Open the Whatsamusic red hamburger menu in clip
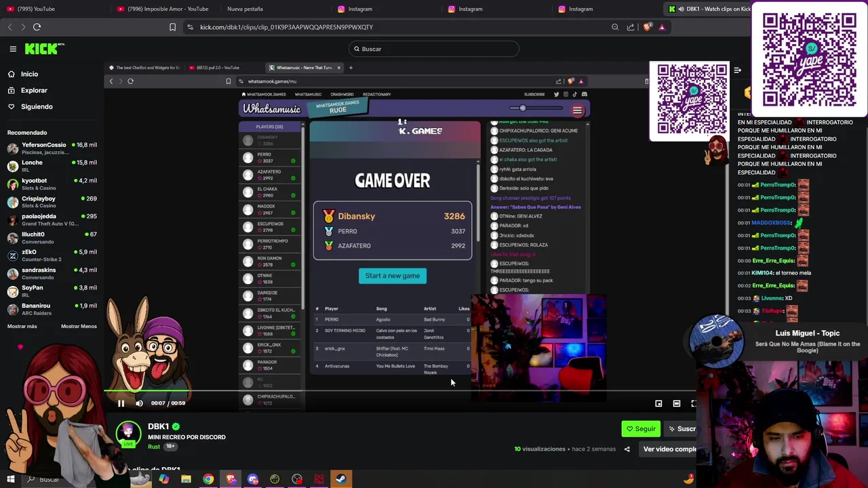868x488 pixels. click(x=577, y=110)
